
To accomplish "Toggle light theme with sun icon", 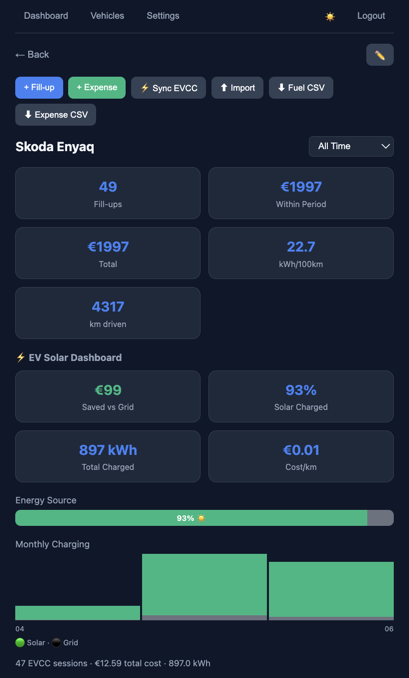I will pos(330,16).
